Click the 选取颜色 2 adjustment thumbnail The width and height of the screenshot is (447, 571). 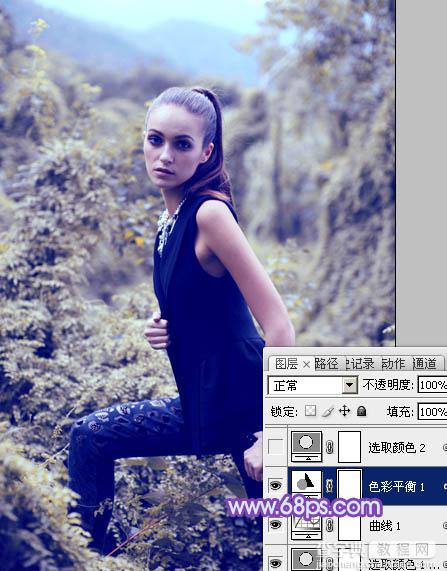306,446
